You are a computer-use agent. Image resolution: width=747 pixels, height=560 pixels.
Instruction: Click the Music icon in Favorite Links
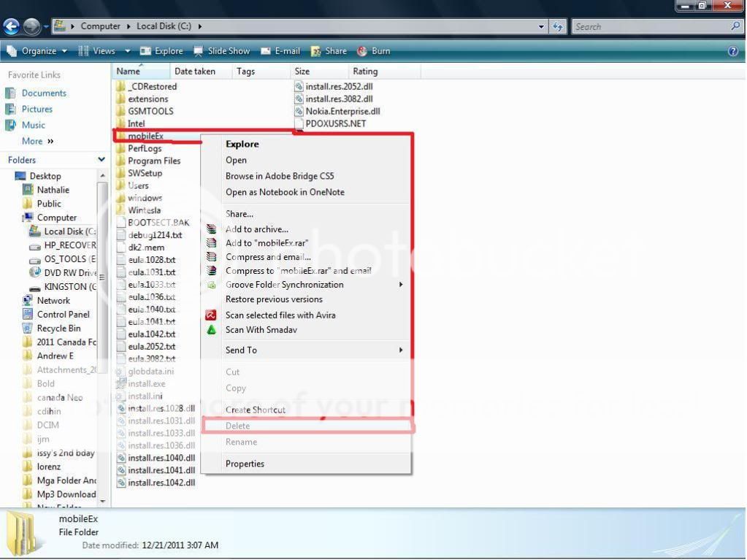[10, 126]
